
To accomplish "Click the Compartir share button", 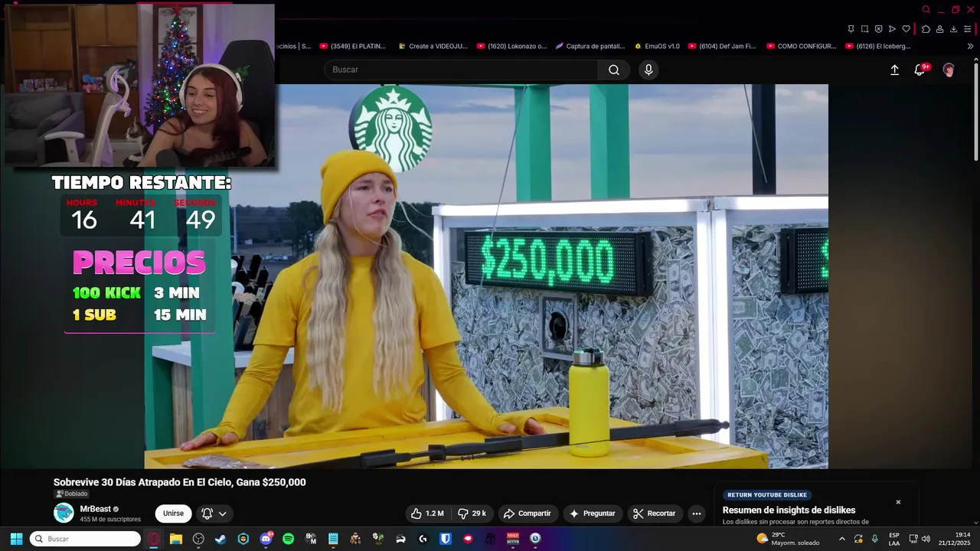I will click(x=527, y=514).
